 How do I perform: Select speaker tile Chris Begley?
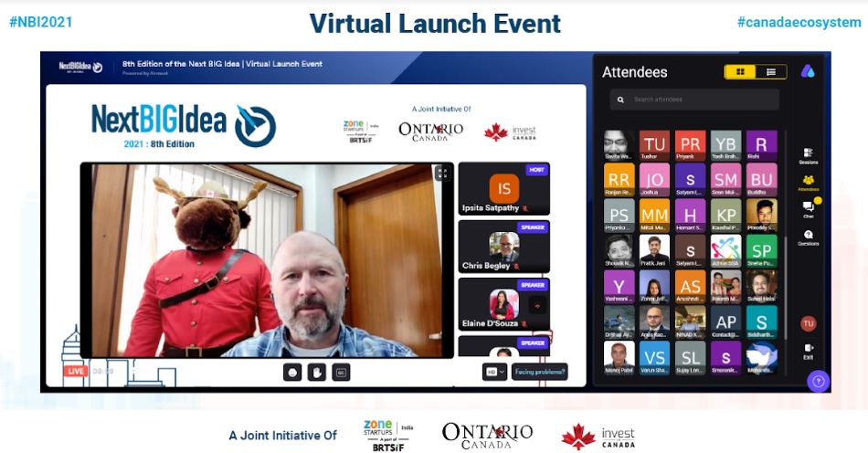pyautogui.click(x=503, y=247)
